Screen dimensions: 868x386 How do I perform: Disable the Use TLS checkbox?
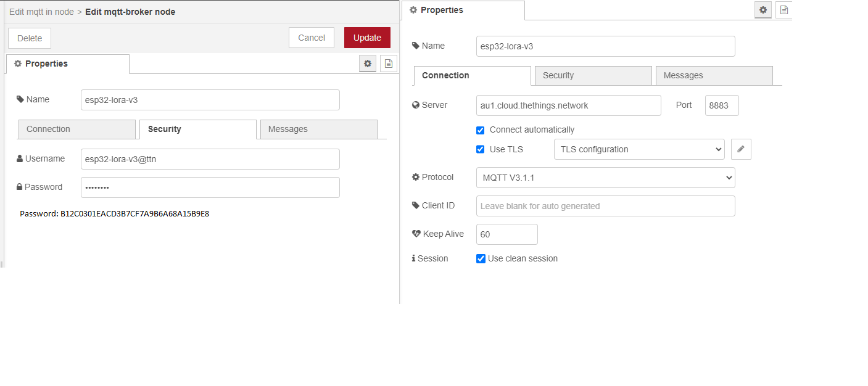tap(481, 149)
